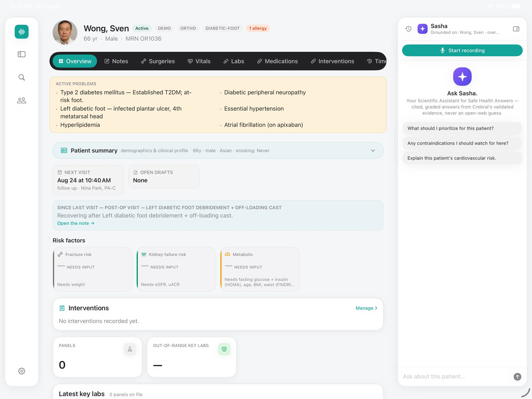Ask what to prioritize for this patient

[462, 128]
